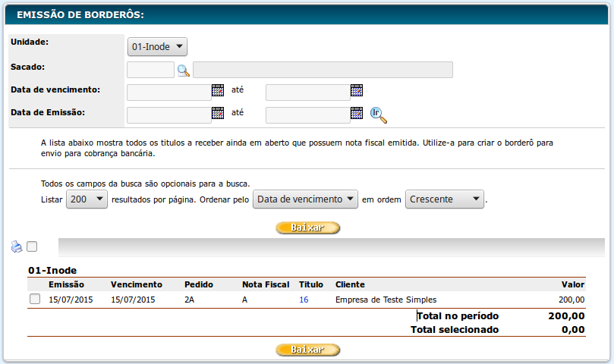Click the Sacado code input field
Viewport: 614px width, 364px height.
150,71
